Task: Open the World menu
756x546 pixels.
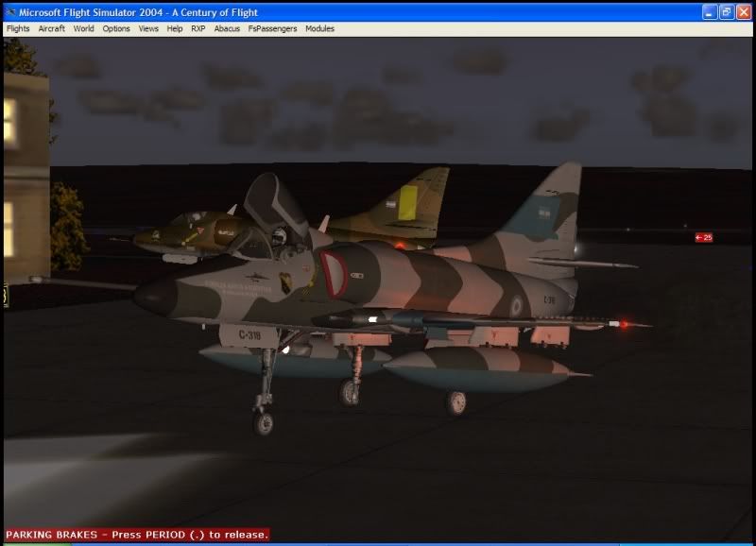Action: (x=84, y=29)
